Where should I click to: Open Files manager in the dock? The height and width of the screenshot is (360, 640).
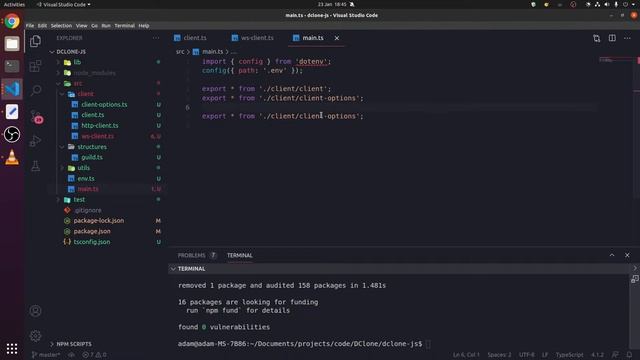pos(12,43)
